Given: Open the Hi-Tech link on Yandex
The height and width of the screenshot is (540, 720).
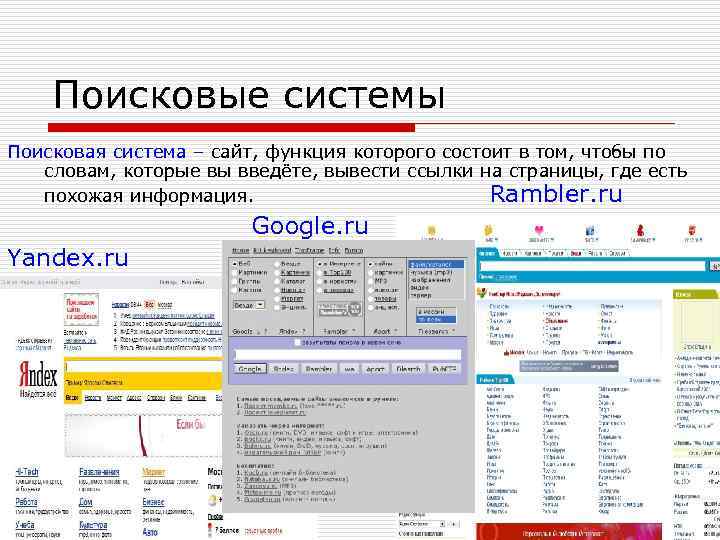Looking at the screenshot, I should pos(28,472).
